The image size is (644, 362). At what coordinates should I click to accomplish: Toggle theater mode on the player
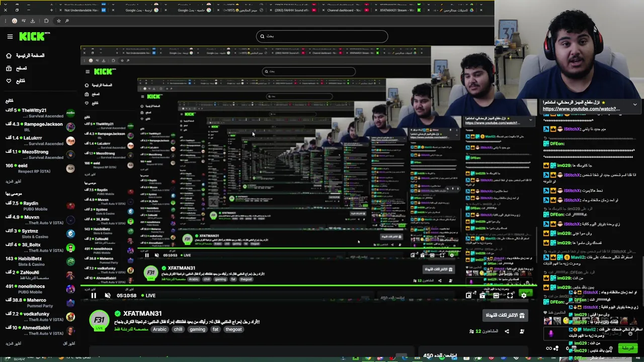(x=496, y=296)
